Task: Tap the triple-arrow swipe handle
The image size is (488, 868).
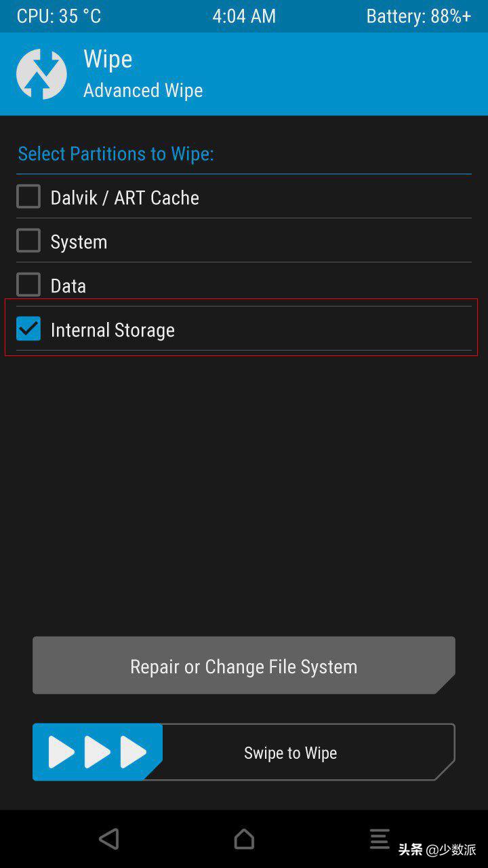Action: [98, 752]
